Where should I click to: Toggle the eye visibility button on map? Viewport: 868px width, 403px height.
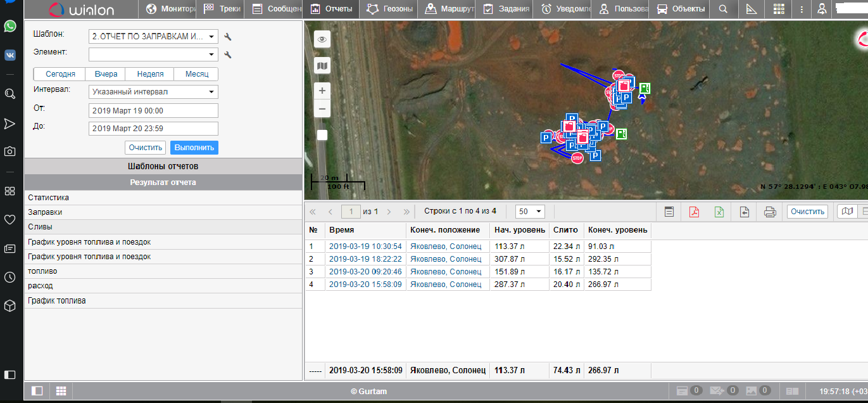(x=322, y=39)
